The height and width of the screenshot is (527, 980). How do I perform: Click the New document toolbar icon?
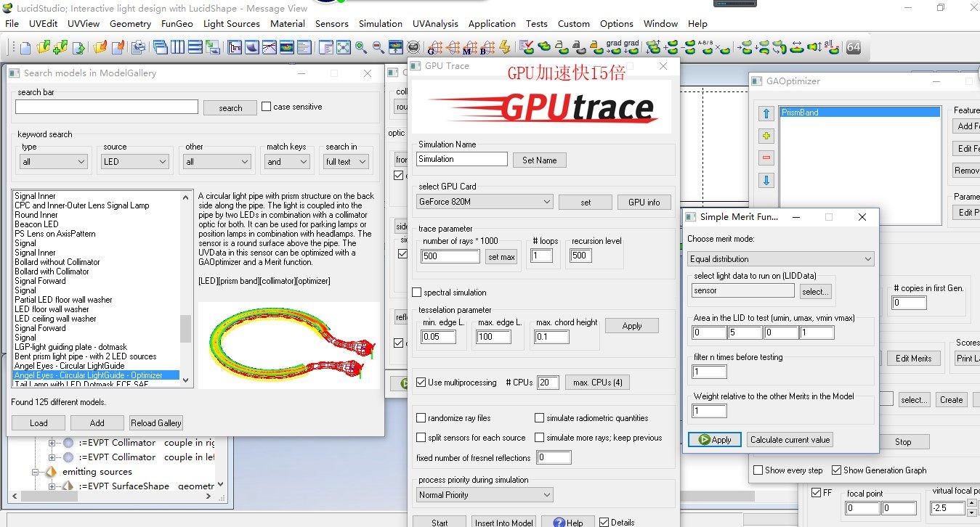pyautogui.click(x=25, y=48)
